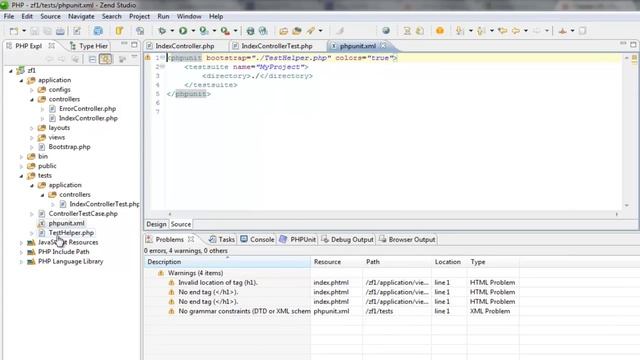Collapse the zf1 project node
This screenshot has width=640, height=360.
click(11, 71)
